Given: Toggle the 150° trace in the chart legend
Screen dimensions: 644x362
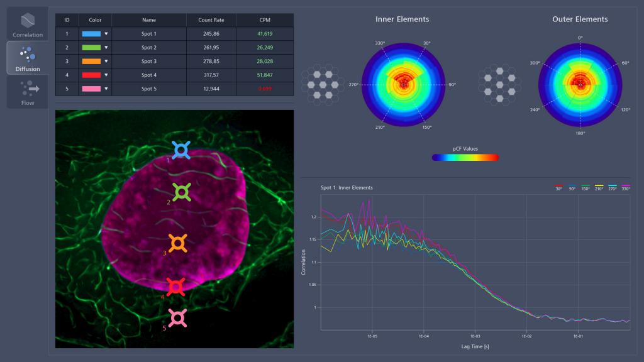Looking at the screenshot, I should coord(586,187).
